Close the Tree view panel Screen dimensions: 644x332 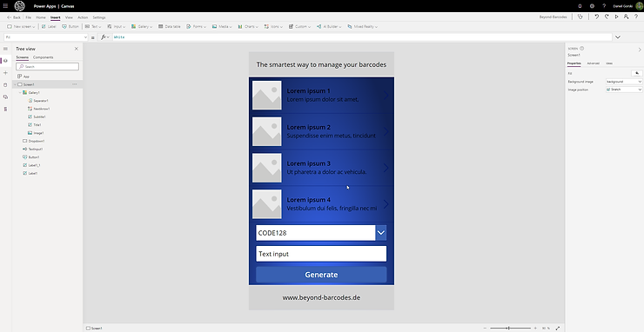click(x=77, y=49)
